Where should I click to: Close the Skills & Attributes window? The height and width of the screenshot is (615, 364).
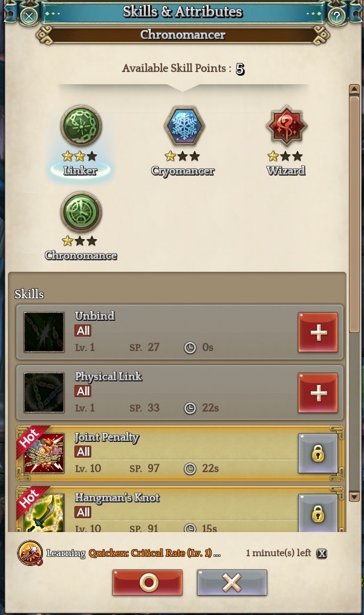pos(28,16)
